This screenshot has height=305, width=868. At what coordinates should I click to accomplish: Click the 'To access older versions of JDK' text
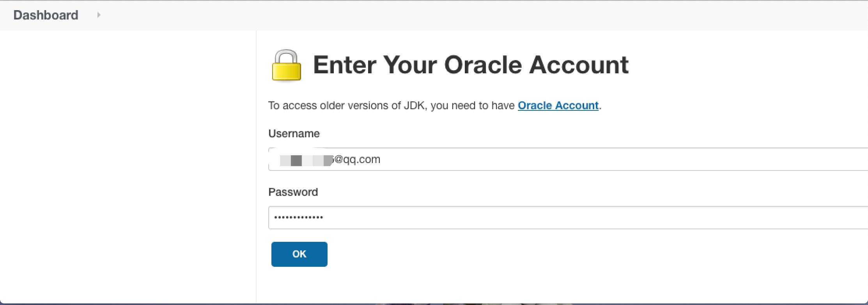[x=346, y=106]
